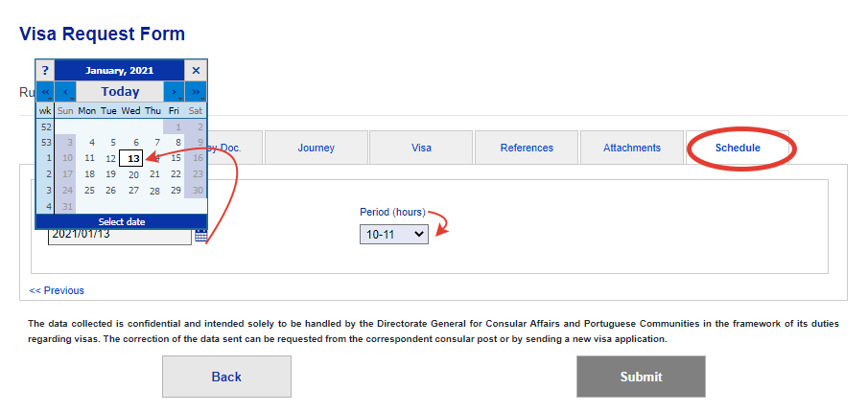Go to next month in calendar

coord(175,92)
